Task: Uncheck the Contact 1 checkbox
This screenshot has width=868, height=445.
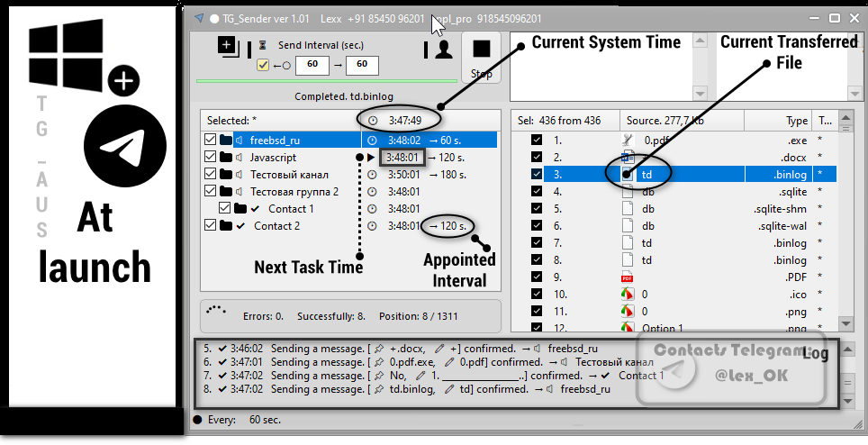Action: [x=224, y=209]
